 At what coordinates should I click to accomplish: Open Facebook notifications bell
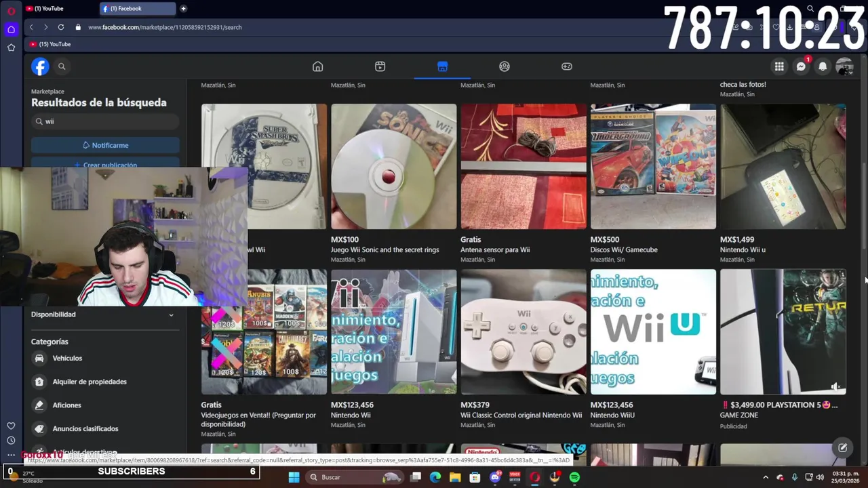coord(823,66)
